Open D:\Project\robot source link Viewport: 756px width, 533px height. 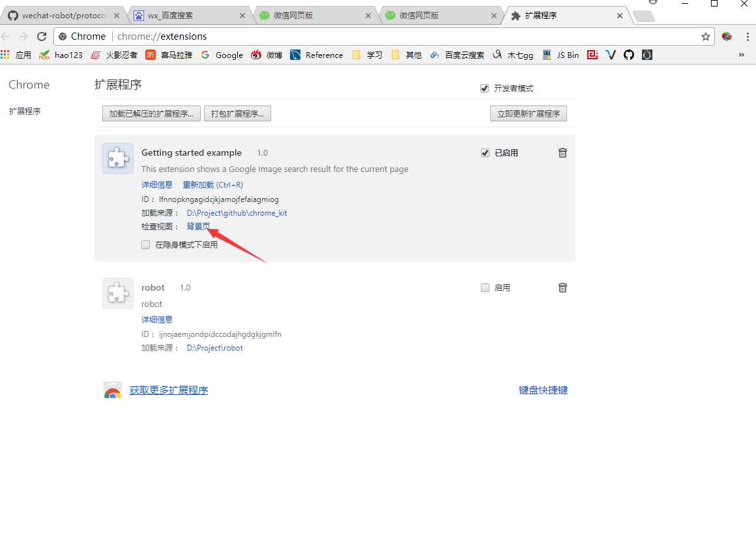(214, 347)
